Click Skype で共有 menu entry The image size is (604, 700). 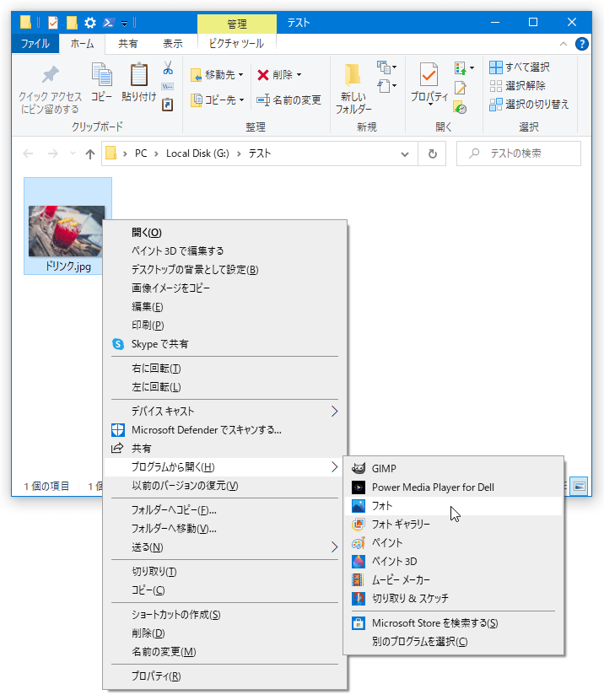(x=224, y=344)
